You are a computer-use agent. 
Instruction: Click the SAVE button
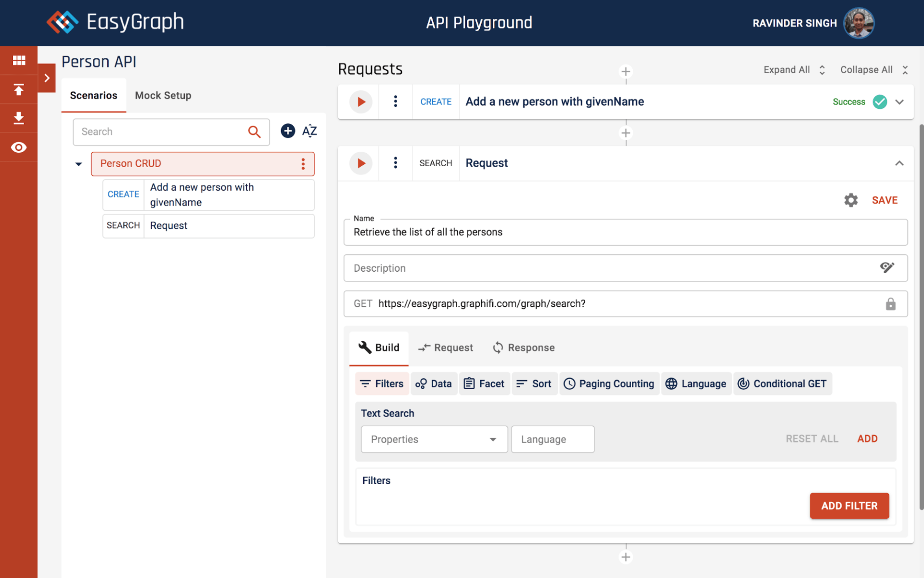(x=885, y=200)
